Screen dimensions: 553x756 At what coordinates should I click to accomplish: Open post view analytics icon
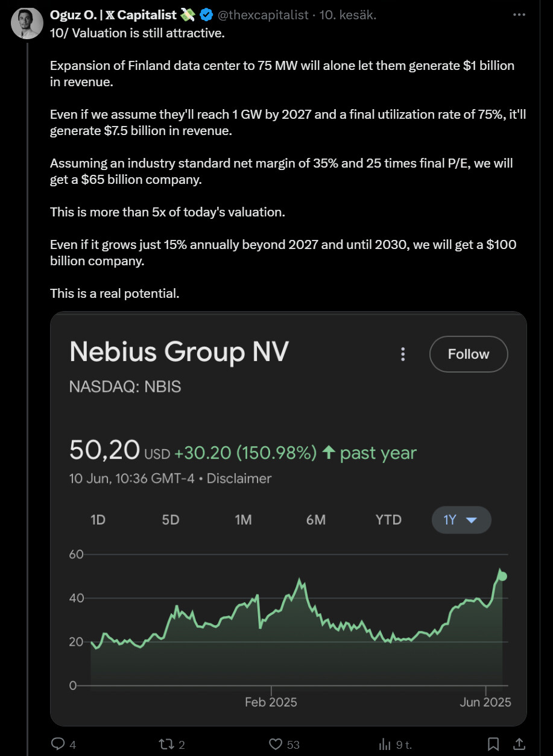pyautogui.click(x=385, y=744)
